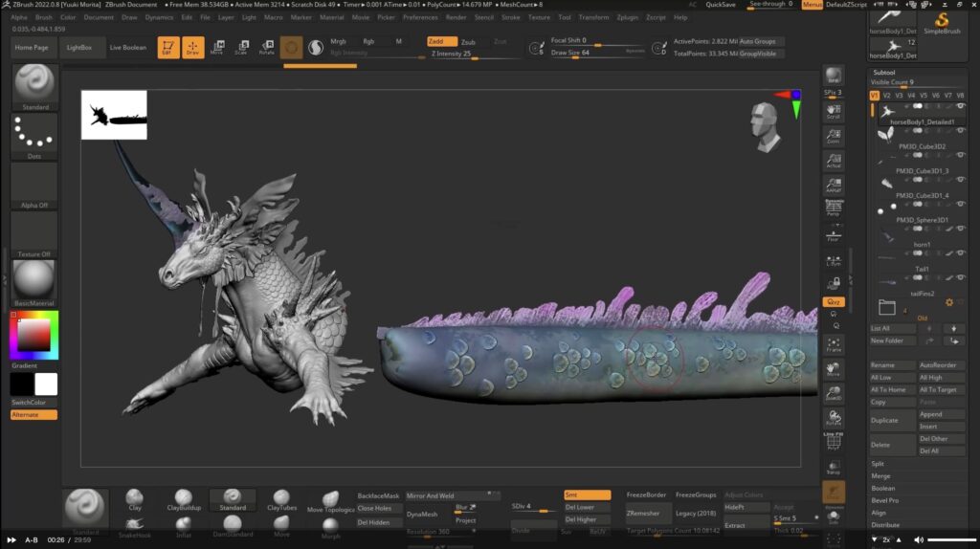Choose the ClayTubes brush
The height and width of the screenshot is (549, 980).
[282, 499]
